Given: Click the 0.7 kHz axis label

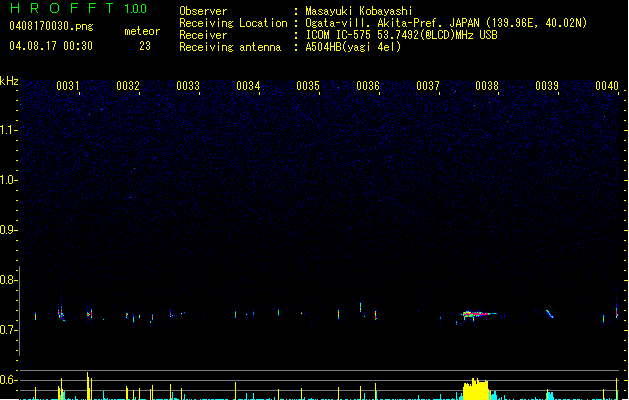Looking at the screenshot, I should pos(9,330).
